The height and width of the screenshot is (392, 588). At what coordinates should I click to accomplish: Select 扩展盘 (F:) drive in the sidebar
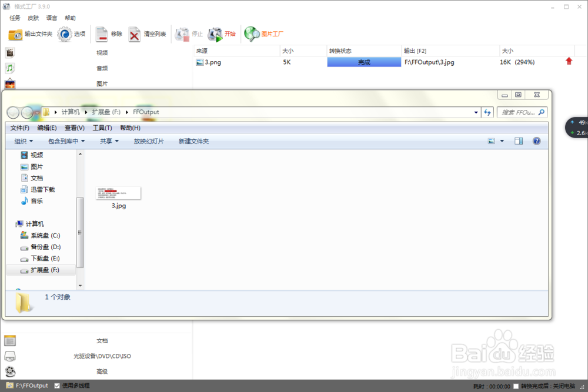tap(40, 270)
